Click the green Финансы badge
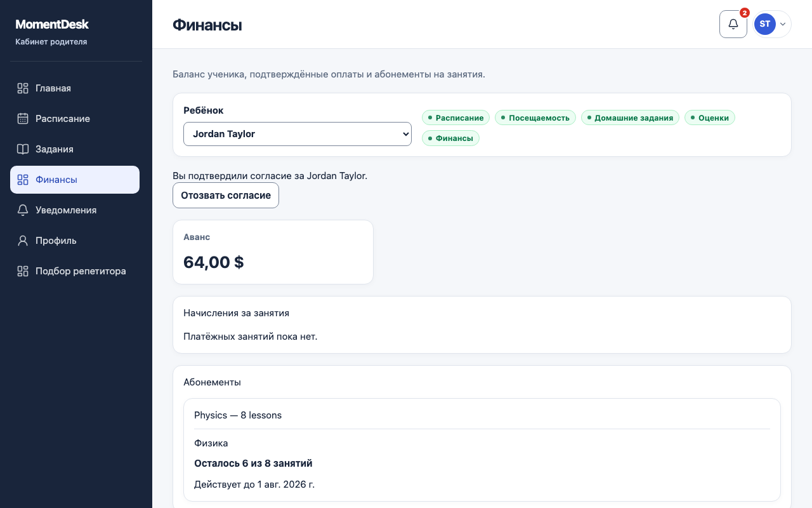 450,138
